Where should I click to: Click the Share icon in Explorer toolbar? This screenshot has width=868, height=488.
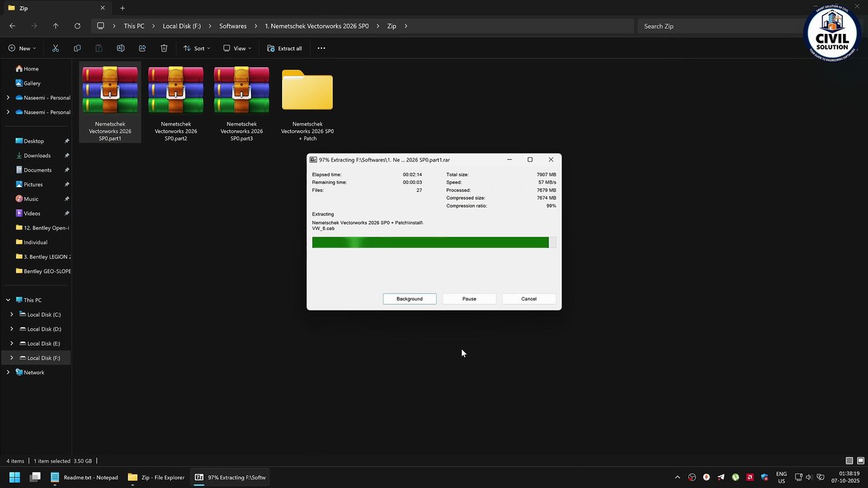pos(142,48)
